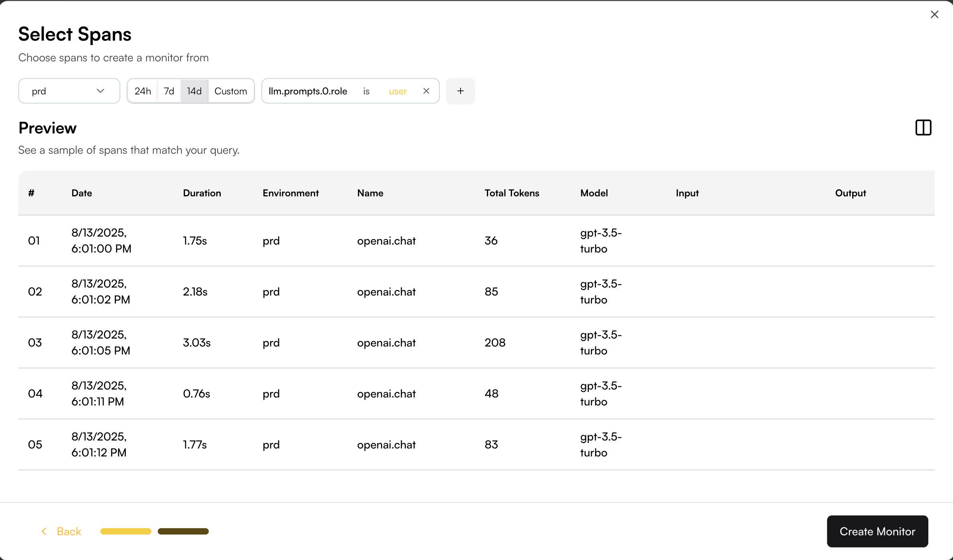Add a new filter with plus button
Image resolution: width=953 pixels, height=560 pixels.
460,91
